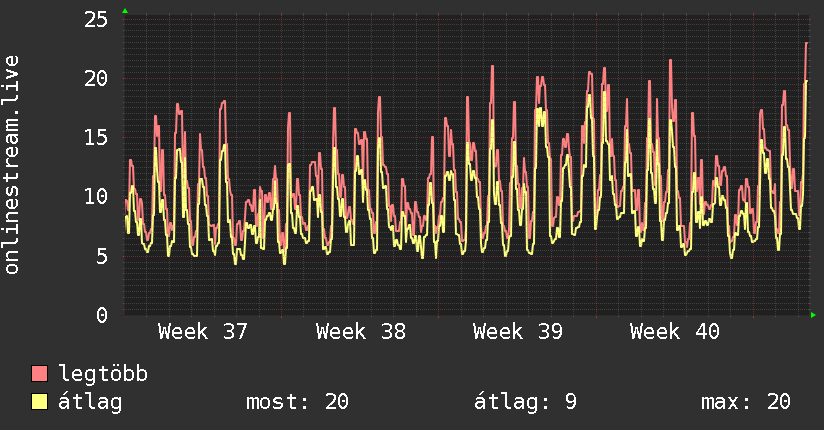Click the Week 37 axis label
This screenshot has width=824, height=430.
click(x=202, y=332)
